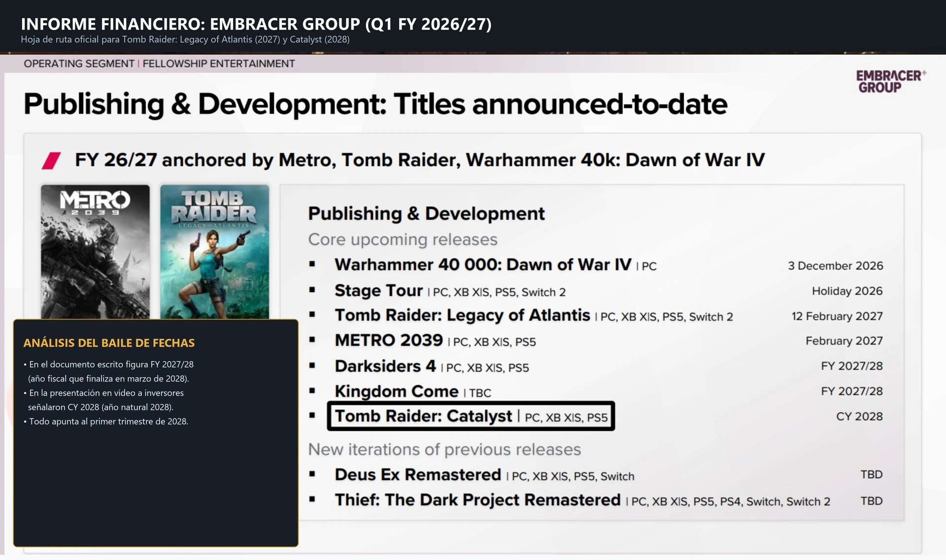
Task: Click the 'FELLOWSHIP ENTERTAINMENT' label
Action: point(219,64)
